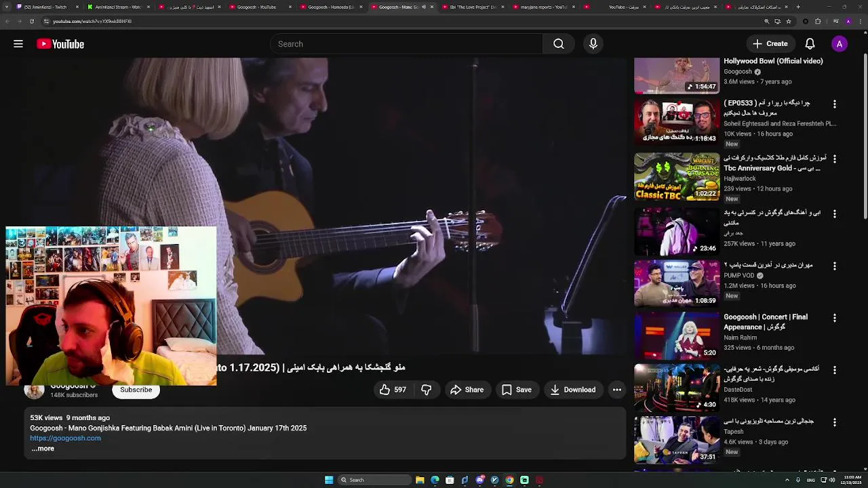Viewport: 868px width, 488px height.
Task: Open a new browser tab
Action: pyautogui.click(x=798, y=7)
